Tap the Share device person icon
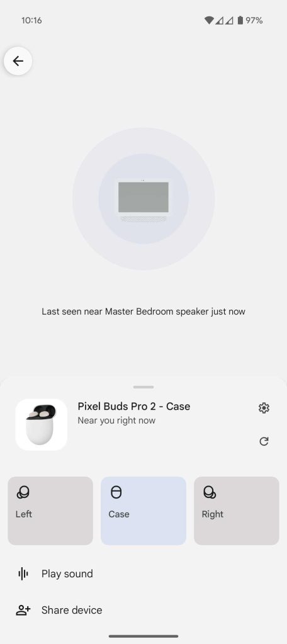Viewport: 287px width, 644px height. (x=23, y=611)
